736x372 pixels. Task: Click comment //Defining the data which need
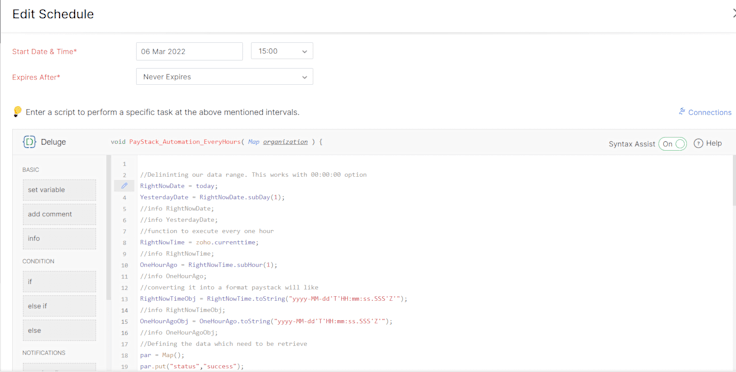tap(223, 343)
